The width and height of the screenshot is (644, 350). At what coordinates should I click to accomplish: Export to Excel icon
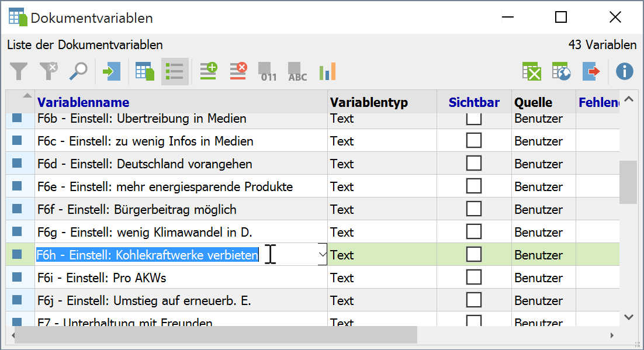point(531,71)
